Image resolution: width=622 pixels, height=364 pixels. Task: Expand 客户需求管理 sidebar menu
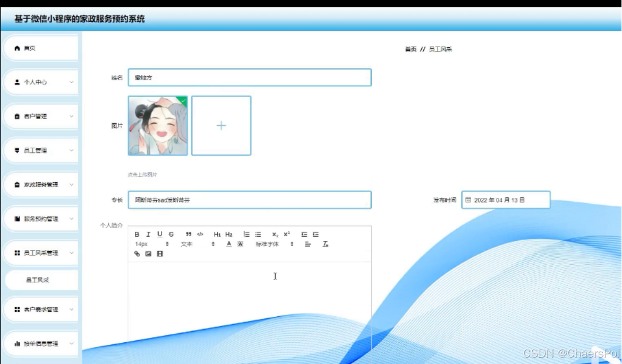click(x=41, y=309)
